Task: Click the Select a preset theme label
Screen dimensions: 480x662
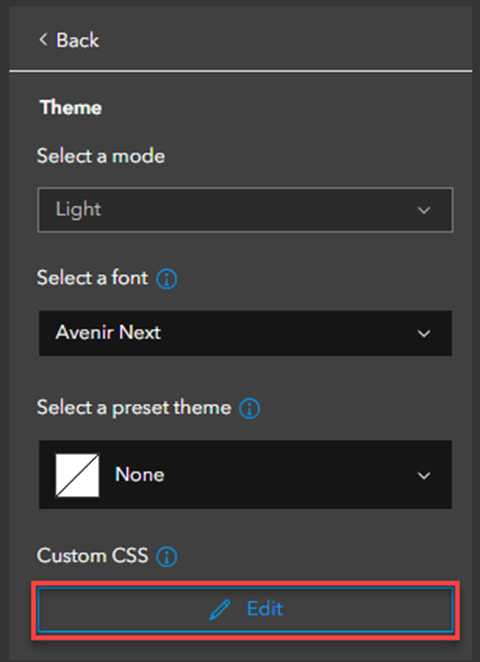Action: [x=134, y=408]
